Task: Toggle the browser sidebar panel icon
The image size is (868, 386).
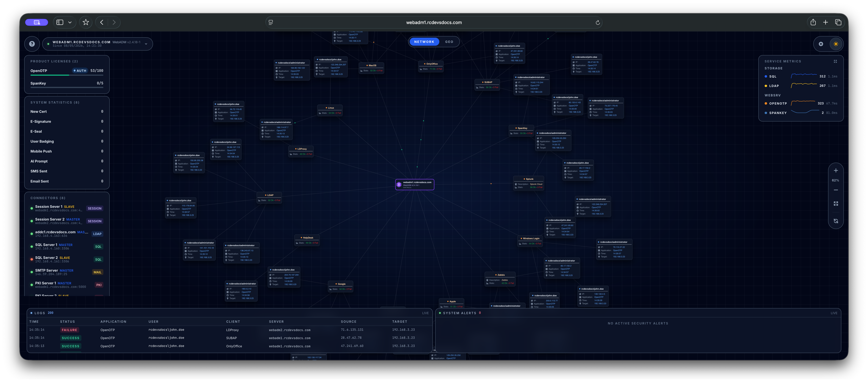Action: 60,22
